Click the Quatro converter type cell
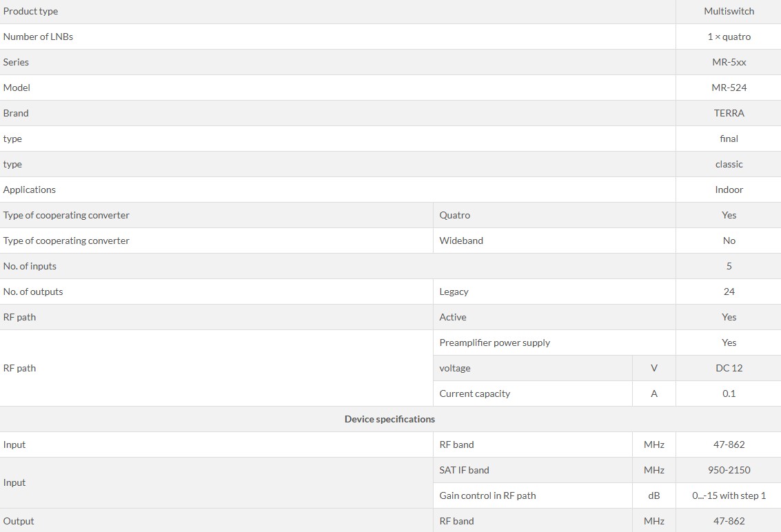 pos(554,215)
